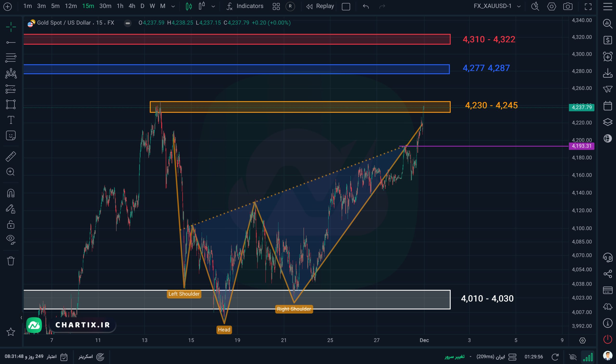
Task: Select the Text drawing tool
Action: (11, 120)
